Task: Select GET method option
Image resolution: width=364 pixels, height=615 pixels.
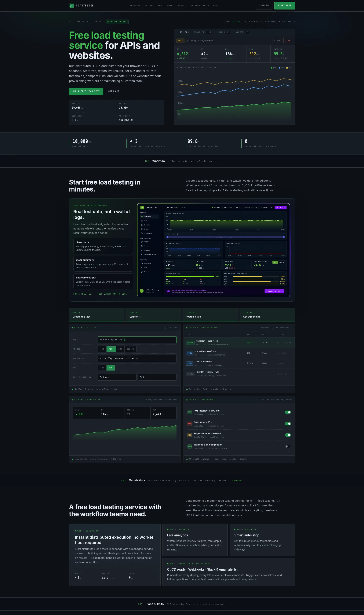Action: point(102,349)
